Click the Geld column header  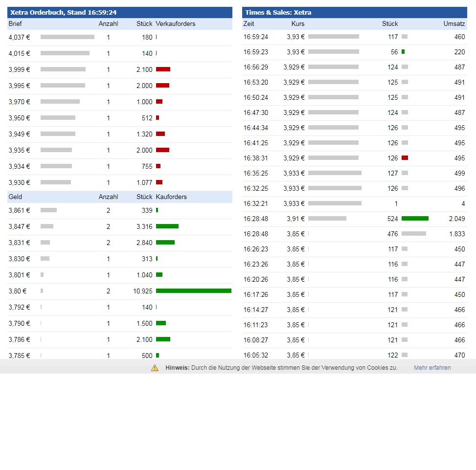pos(15,197)
